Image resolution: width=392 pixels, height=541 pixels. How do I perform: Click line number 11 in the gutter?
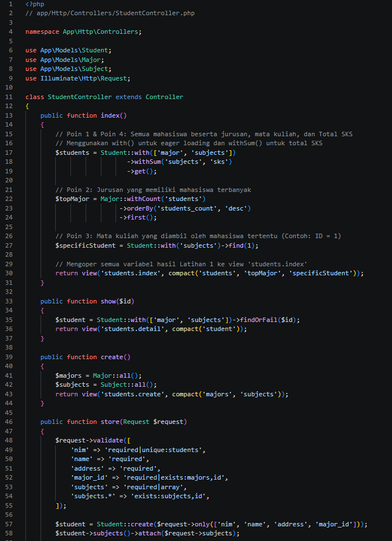point(10,97)
